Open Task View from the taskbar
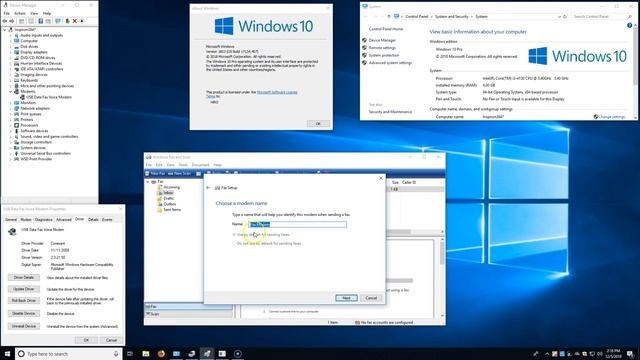 (130, 354)
